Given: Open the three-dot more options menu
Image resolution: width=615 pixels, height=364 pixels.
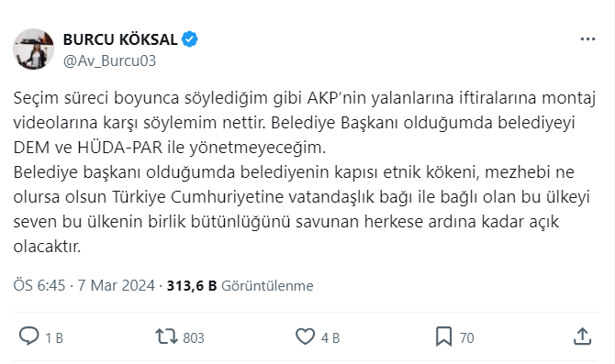Looking at the screenshot, I should point(587,39).
